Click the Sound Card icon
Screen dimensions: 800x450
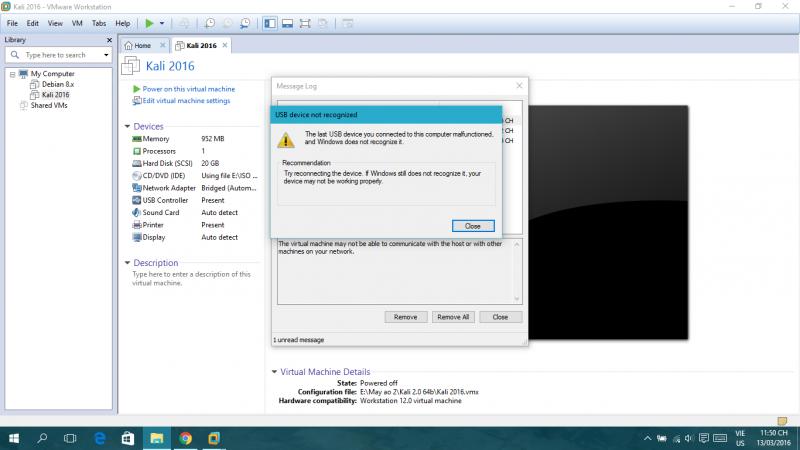point(137,212)
